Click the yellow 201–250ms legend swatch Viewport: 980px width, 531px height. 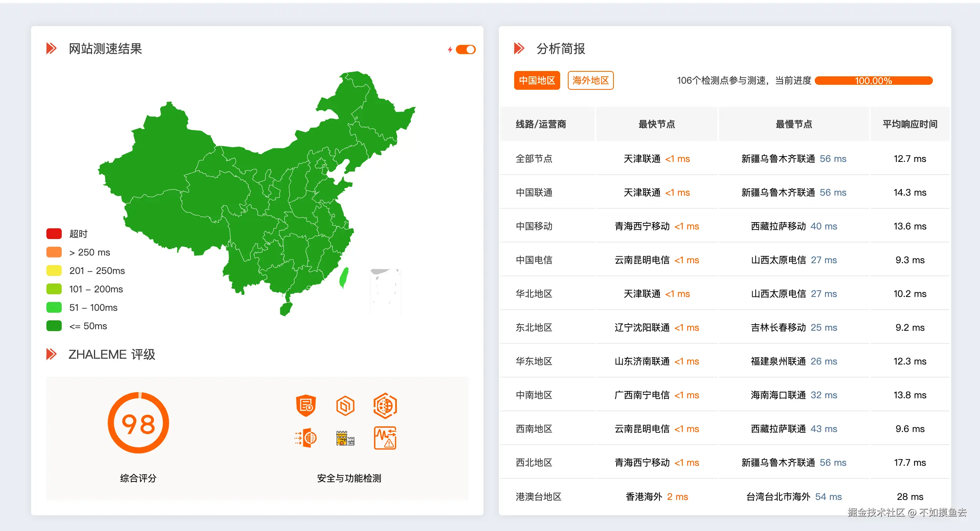tap(54, 270)
